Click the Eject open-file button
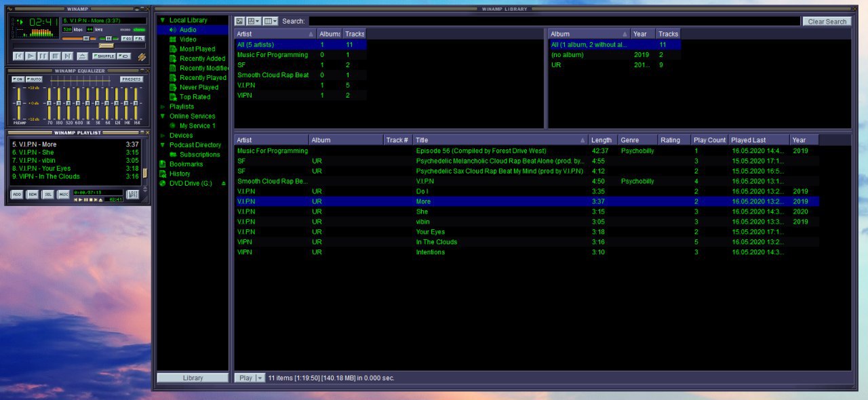 (82, 56)
